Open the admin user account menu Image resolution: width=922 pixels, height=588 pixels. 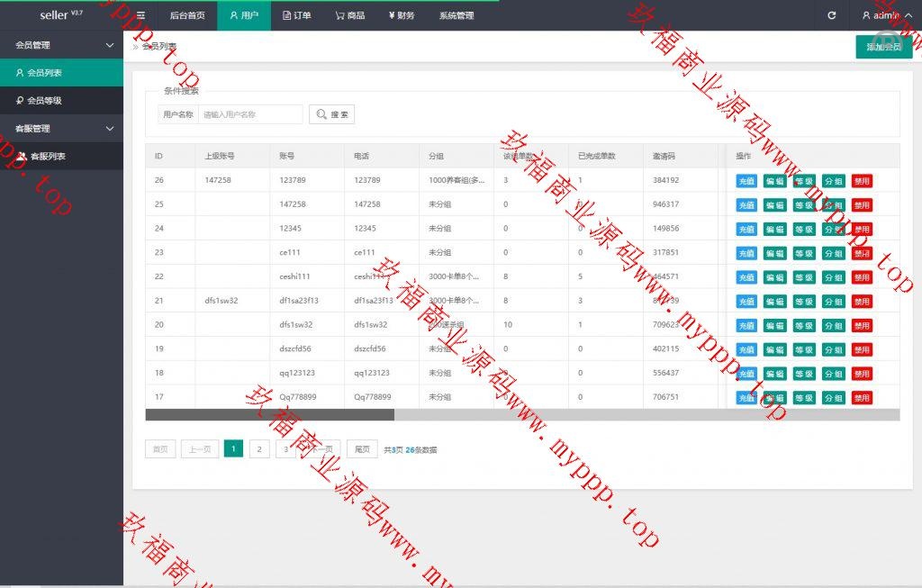pyautogui.click(x=881, y=15)
